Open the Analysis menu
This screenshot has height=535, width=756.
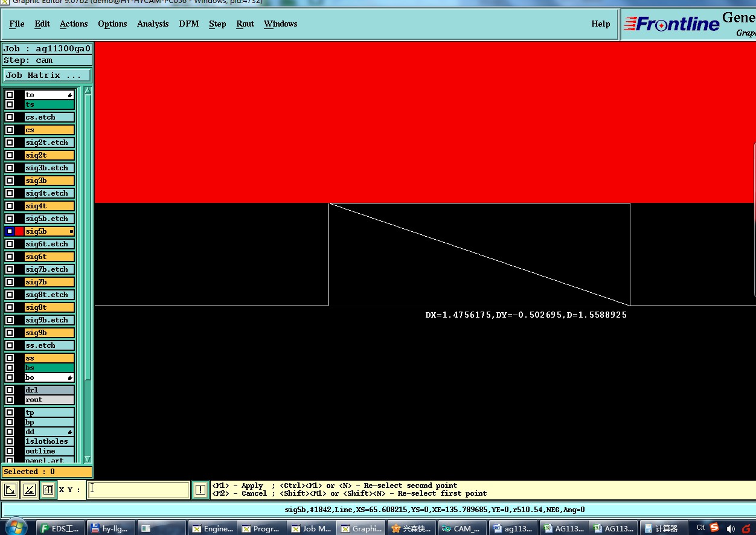tap(153, 24)
